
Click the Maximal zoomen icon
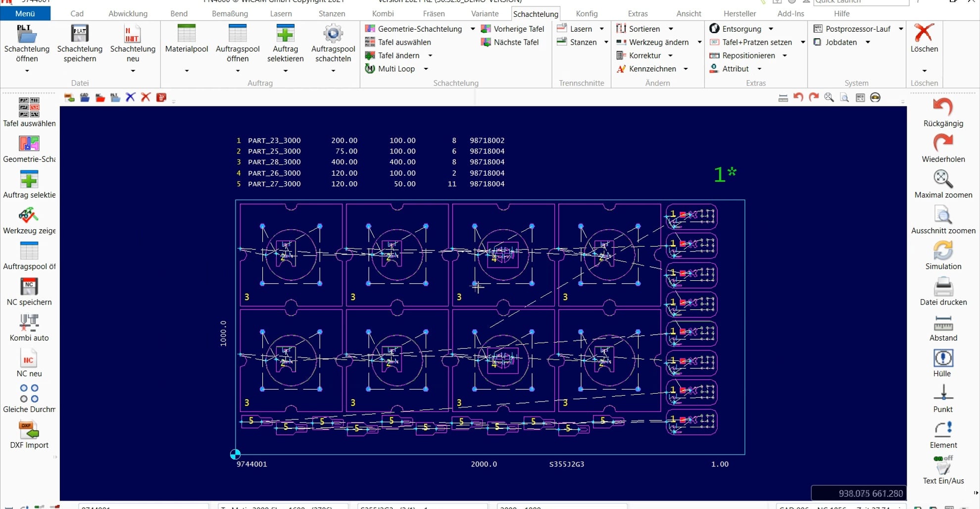(942, 179)
